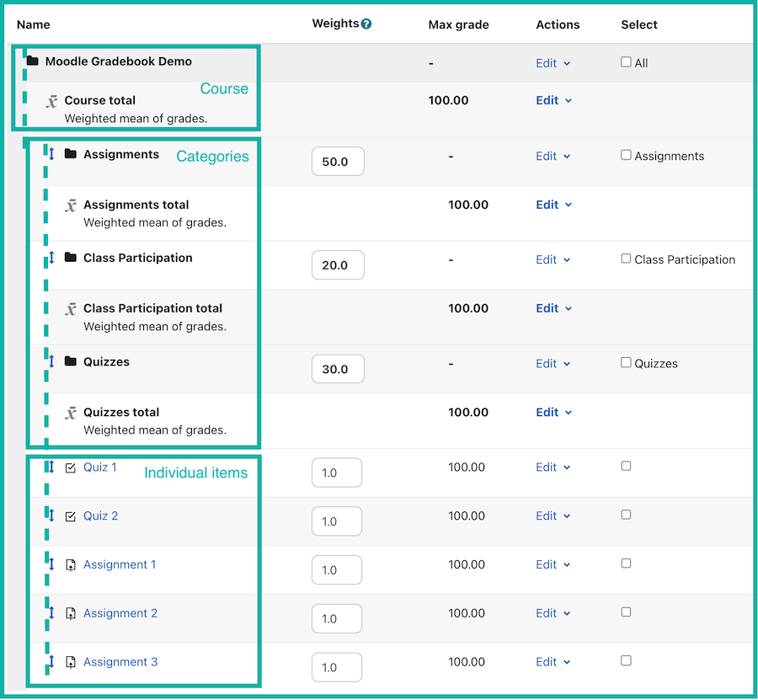Click the move arrow beside Assignments category
Screen dimensions: 758x700
click(x=51, y=154)
